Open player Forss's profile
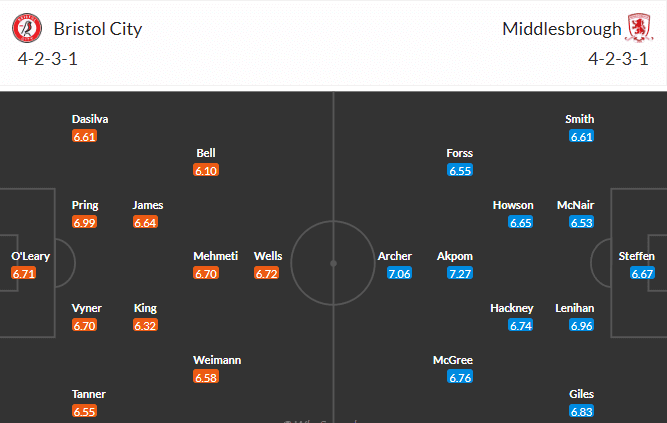667x423 pixels. tap(460, 154)
